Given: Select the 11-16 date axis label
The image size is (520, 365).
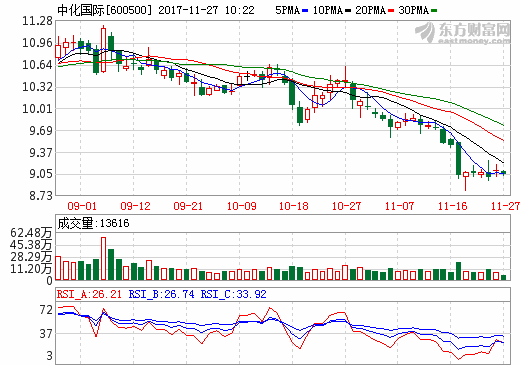Looking at the screenshot, I should [x=452, y=206].
